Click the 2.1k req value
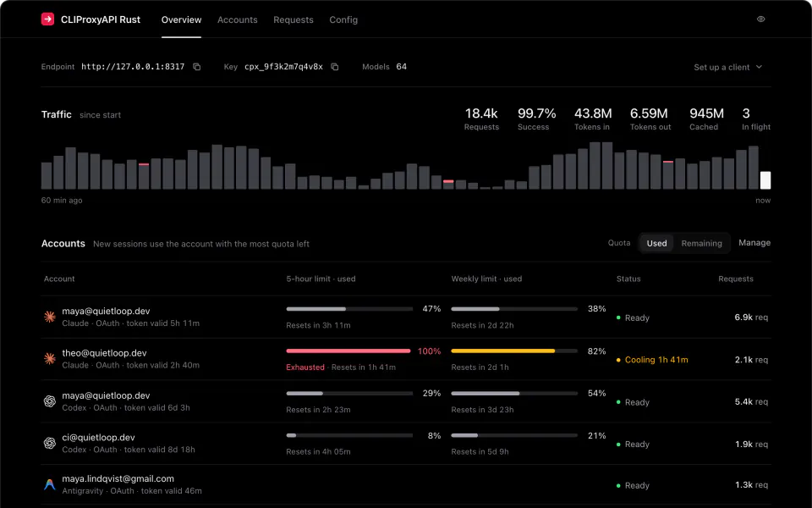 (x=751, y=360)
